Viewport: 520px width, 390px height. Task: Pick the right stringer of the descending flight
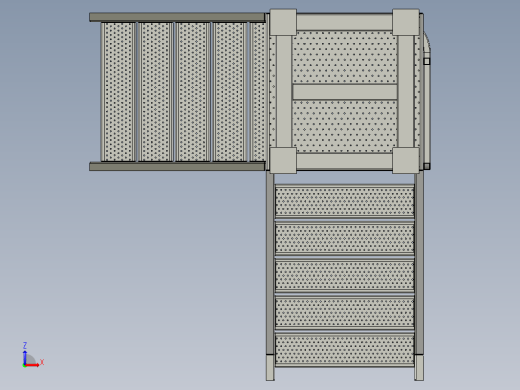(419, 263)
